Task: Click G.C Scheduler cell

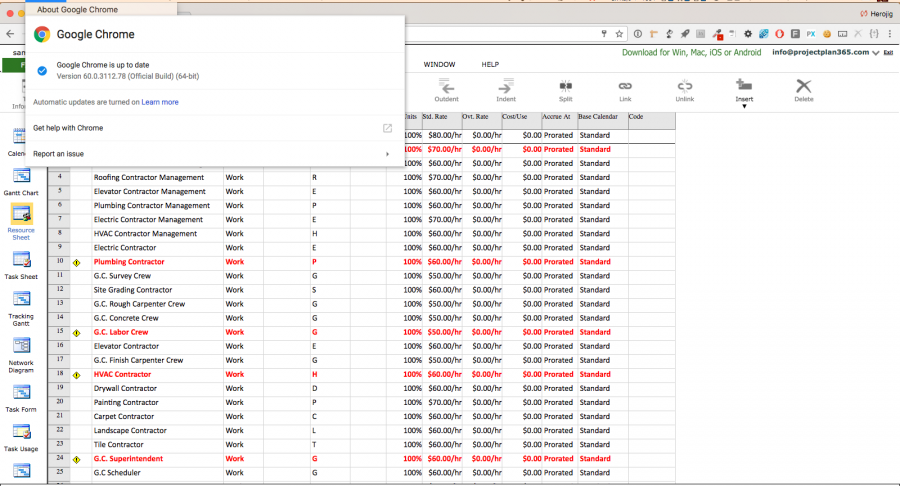Action: (x=158, y=473)
